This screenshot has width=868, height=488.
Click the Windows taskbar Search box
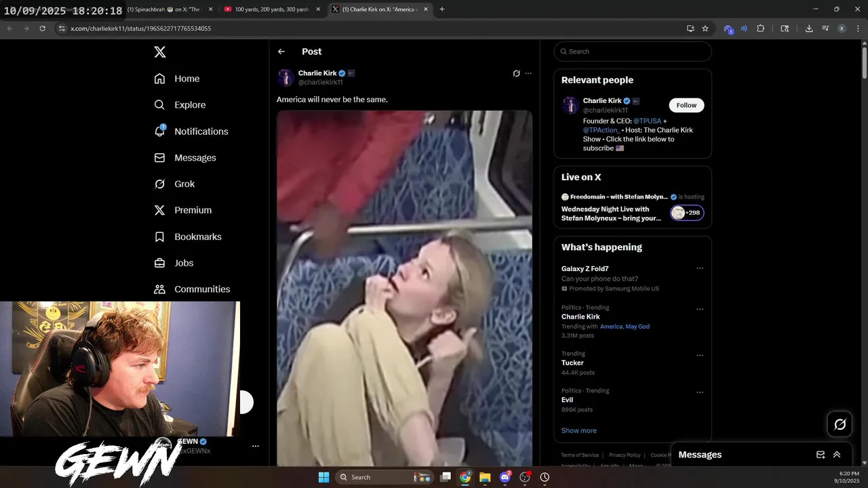pyautogui.click(x=384, y=477)
